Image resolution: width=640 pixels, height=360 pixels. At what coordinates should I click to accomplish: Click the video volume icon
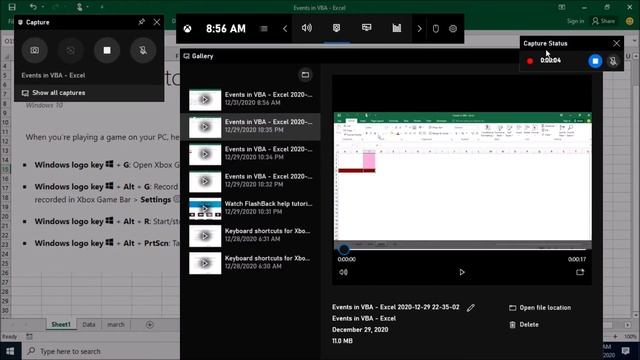(x=343, y=272)
